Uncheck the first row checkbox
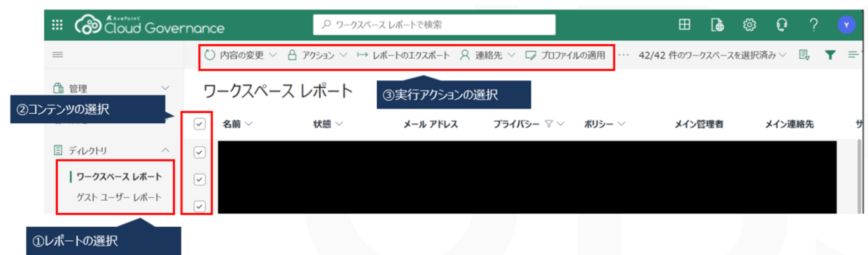The height and width of the screenshot is (255, 868). pos(199,152)
